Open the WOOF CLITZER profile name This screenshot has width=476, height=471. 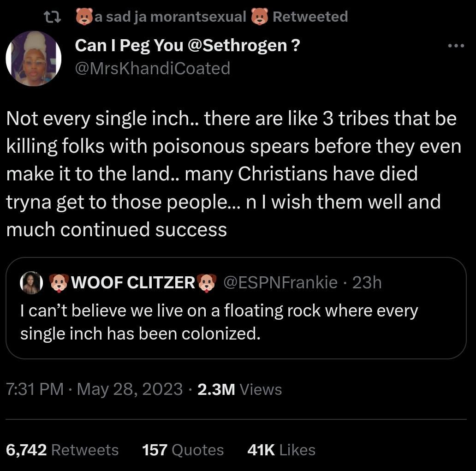pyautogui.click(x=133, y=282)
